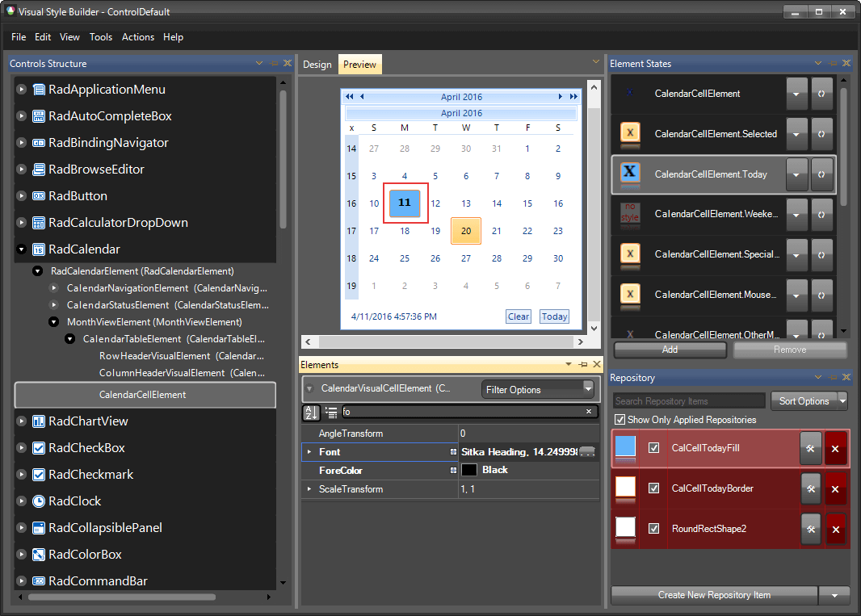Delete CalCellTodayBorder using its red X icon
The image size is (861, 616).
(835, 488)
